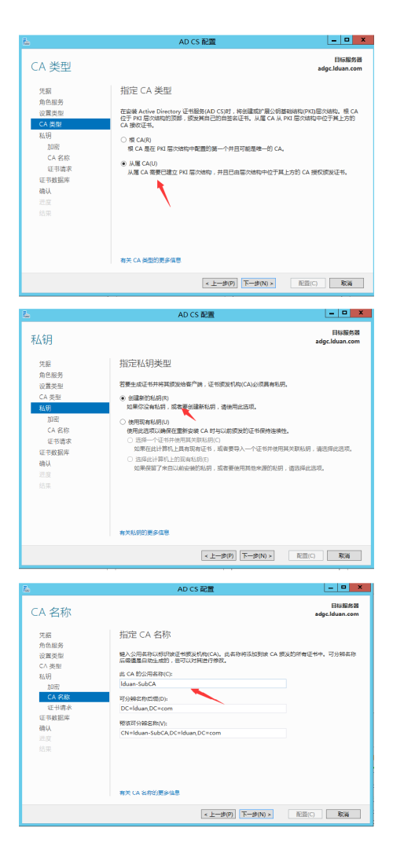Go to 私钥 step in CA 名称 window sidebar
The width and height of the screenshot is (393, 868).
(x=46, y=676)
